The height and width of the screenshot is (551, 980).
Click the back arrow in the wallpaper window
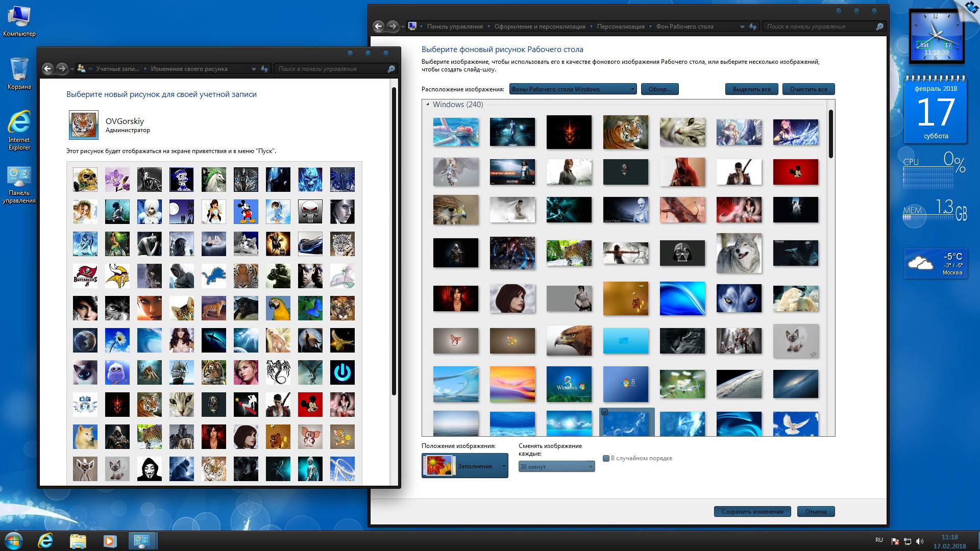[378, 26]
